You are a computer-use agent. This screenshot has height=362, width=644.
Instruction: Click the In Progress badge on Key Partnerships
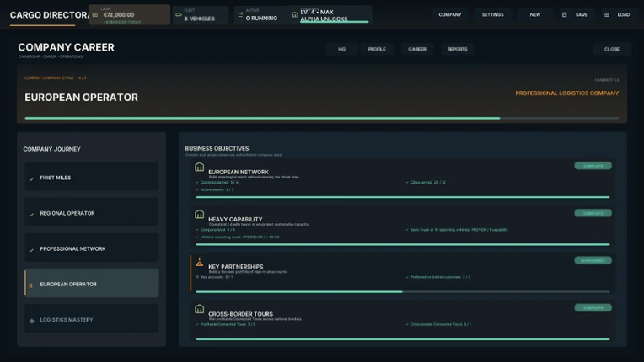pyautogui.click(x=593, y=260)
